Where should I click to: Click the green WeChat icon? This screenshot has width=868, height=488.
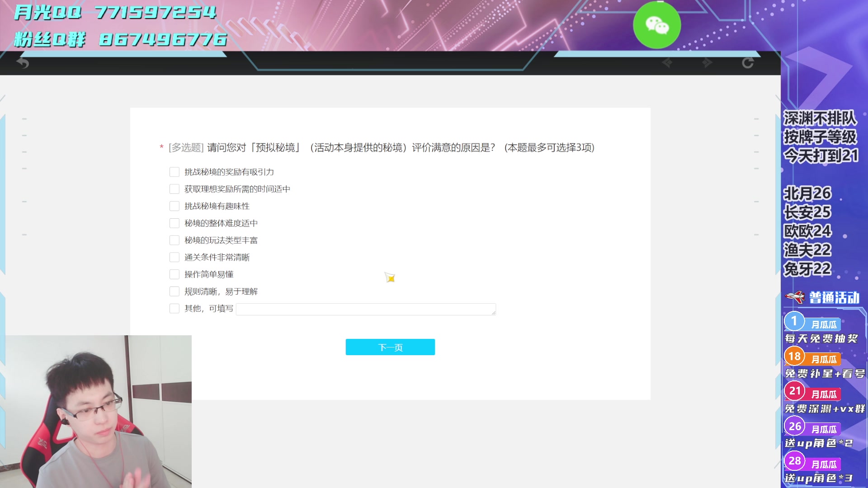pyautogui.click(x=657, y=25)
